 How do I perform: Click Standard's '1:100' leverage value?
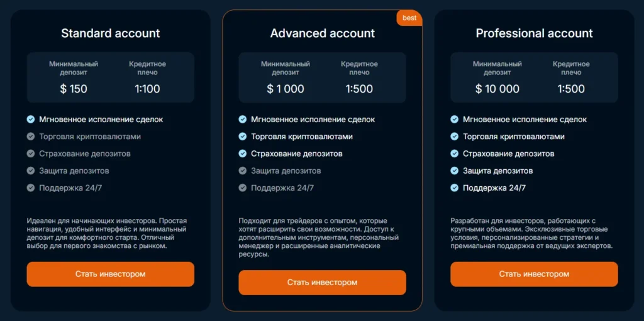[148, 89]
